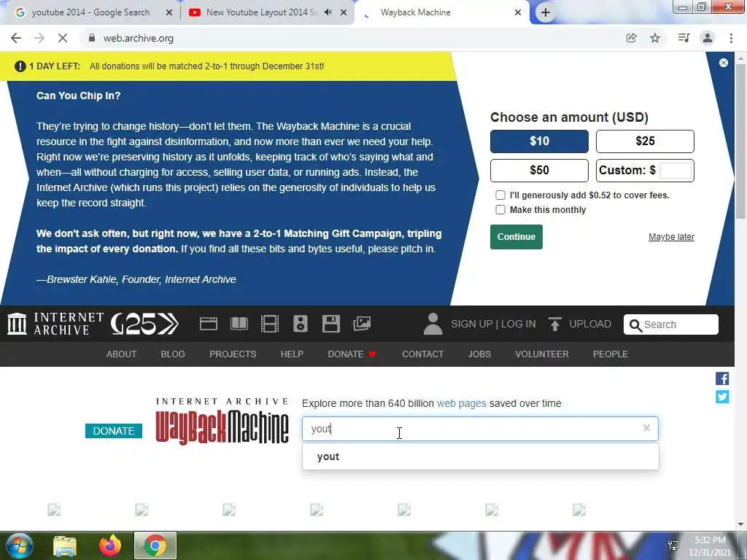This screenshot has height=560, width=747.
Task: Bookmark this page with star icon
Action: coord(655,38)
